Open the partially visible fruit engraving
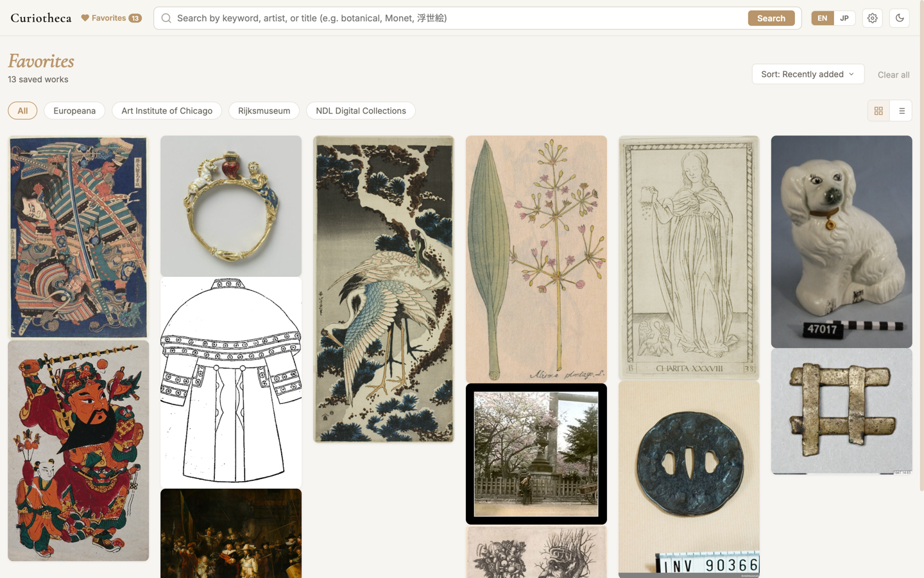This screenshot has width=924, height=578. tap(536, 552)
